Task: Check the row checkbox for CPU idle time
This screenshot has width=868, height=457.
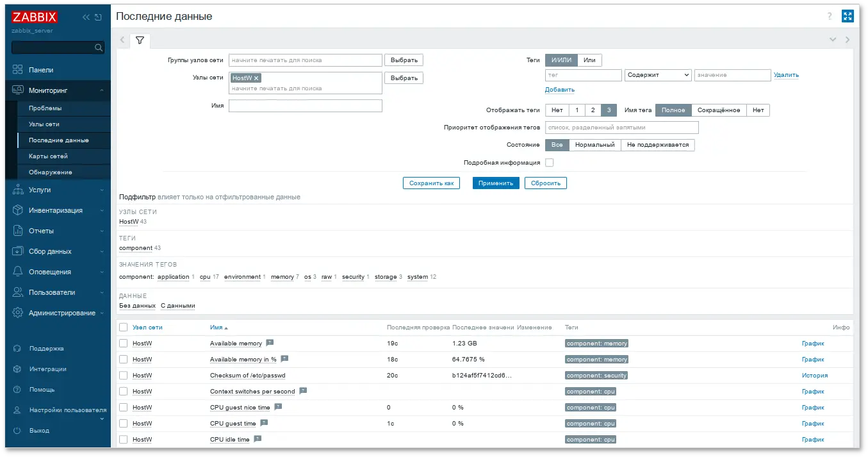Action: [124, 439]
